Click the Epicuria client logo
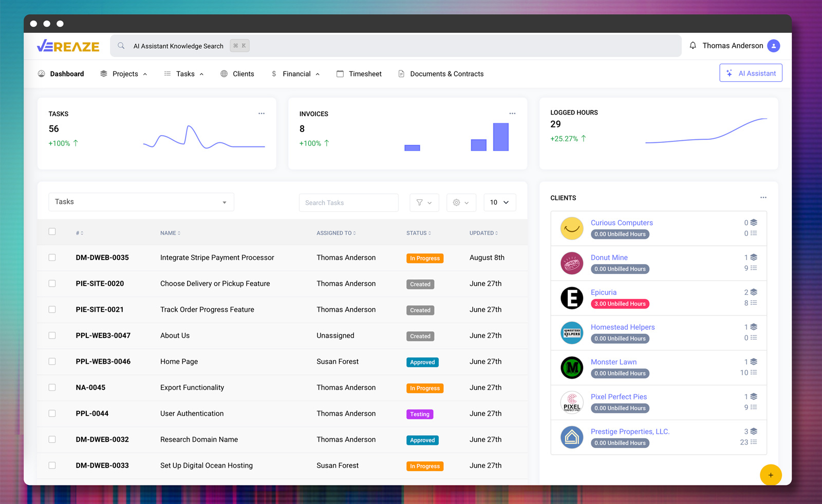The height and width of the screenshot is (504, 822). click(x=572, y=298)
